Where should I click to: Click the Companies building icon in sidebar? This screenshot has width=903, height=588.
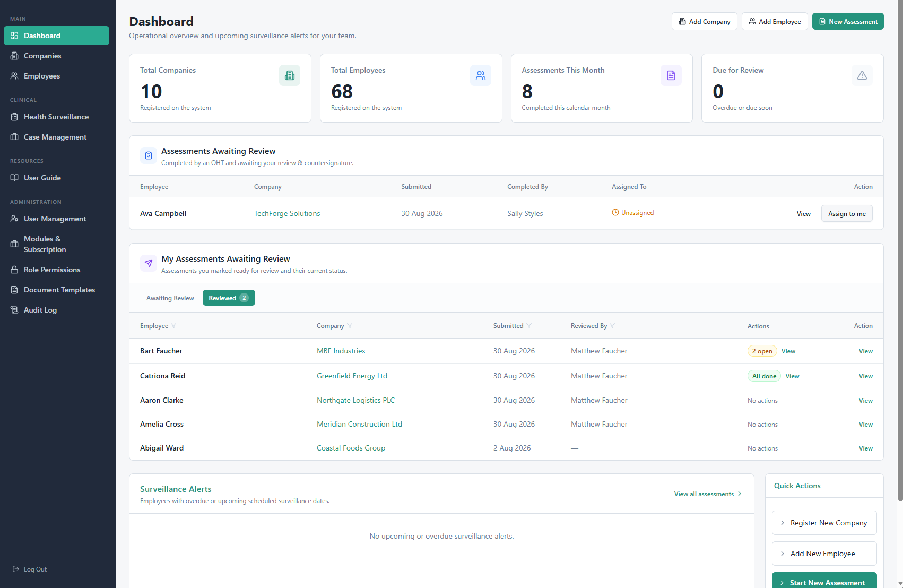click(14, 56)
